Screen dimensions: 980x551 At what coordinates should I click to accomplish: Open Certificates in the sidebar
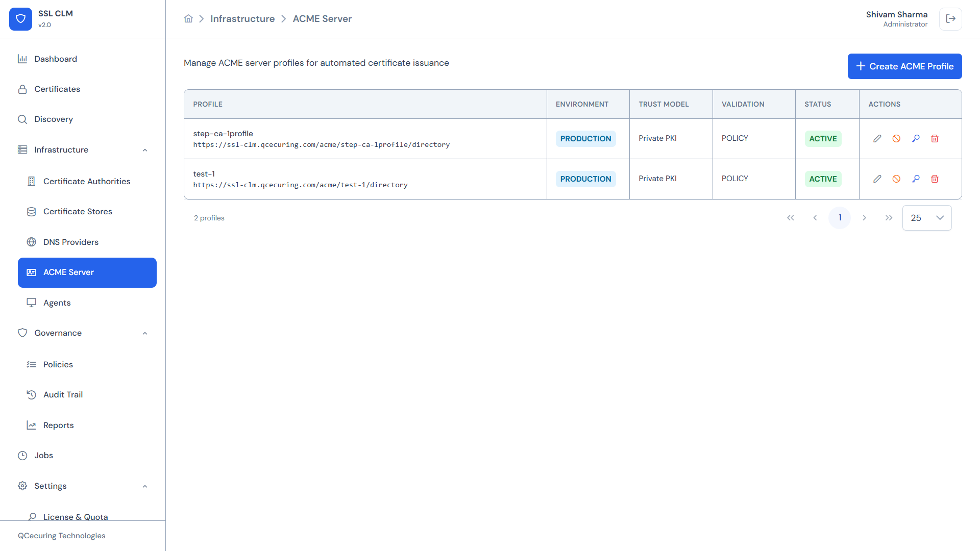point(87,89)
